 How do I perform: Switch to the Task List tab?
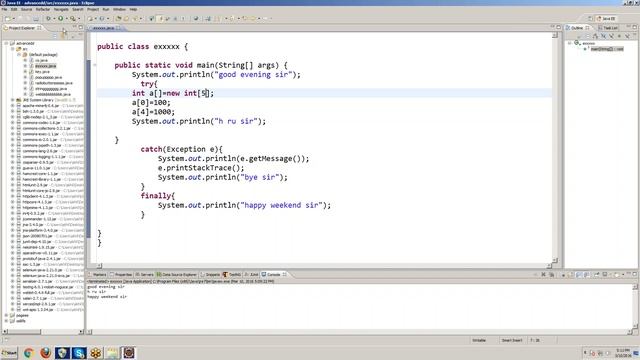pos(608,28)
